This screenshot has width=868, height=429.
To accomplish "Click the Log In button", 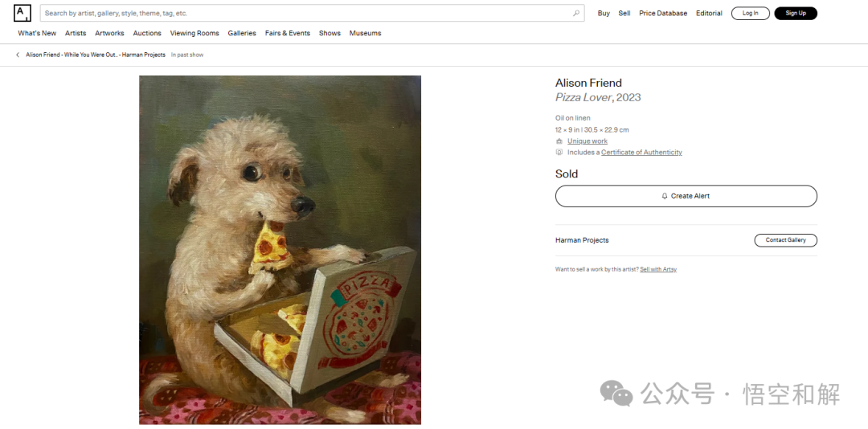I will point(750,14).
